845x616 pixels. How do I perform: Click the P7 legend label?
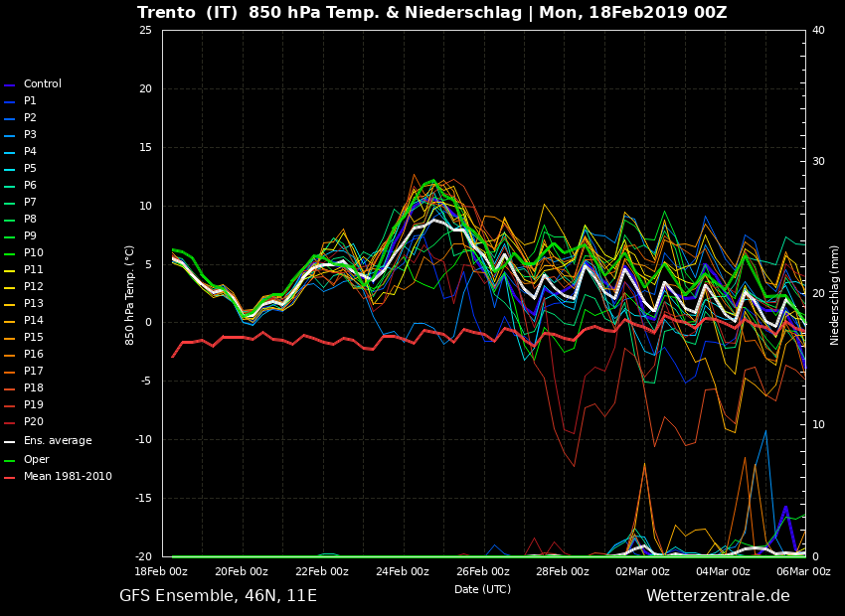30,202
